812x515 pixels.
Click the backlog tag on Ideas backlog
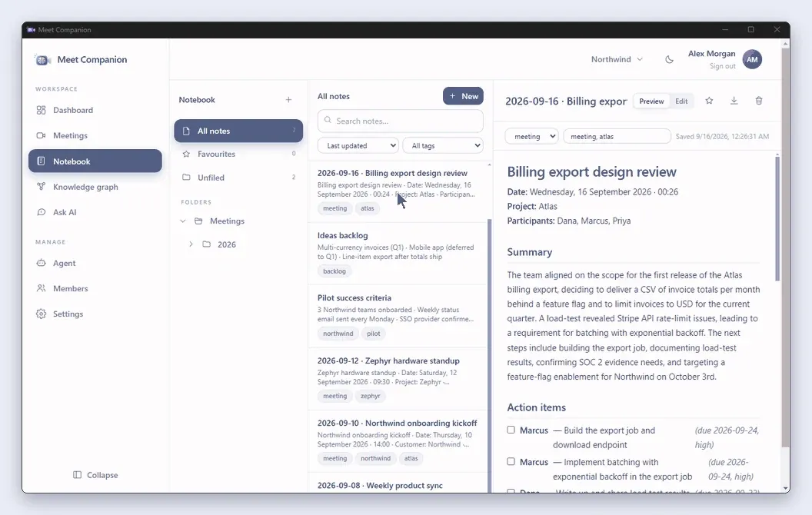pos(334,271)
